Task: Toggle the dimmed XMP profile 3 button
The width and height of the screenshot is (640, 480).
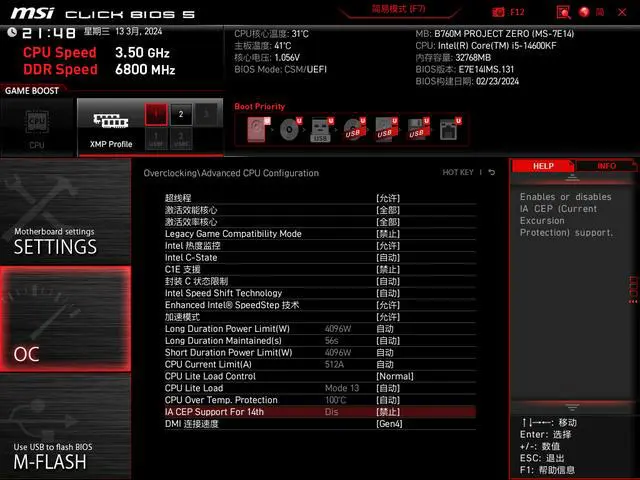Action: [x=206, y=114]
